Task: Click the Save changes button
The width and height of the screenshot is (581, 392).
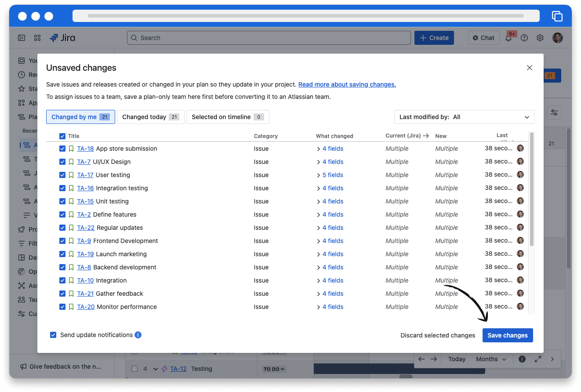Action: click(x=508, y=335)
